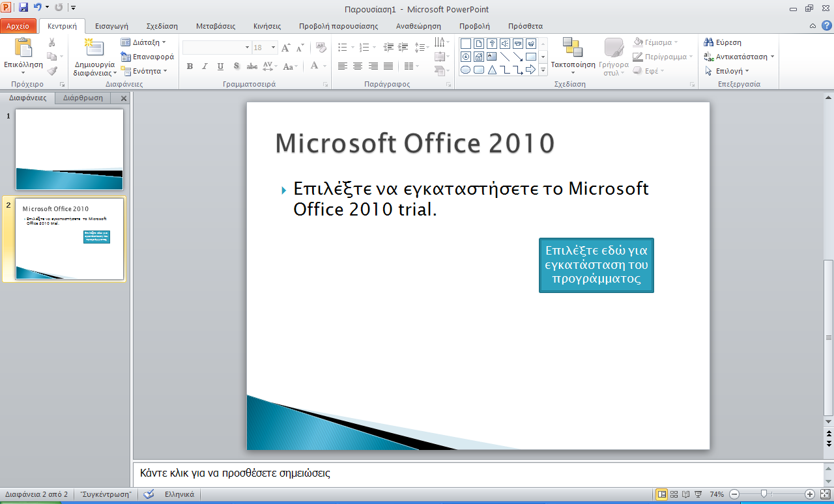Open the font size 18 dropdown

pos(274,48)
